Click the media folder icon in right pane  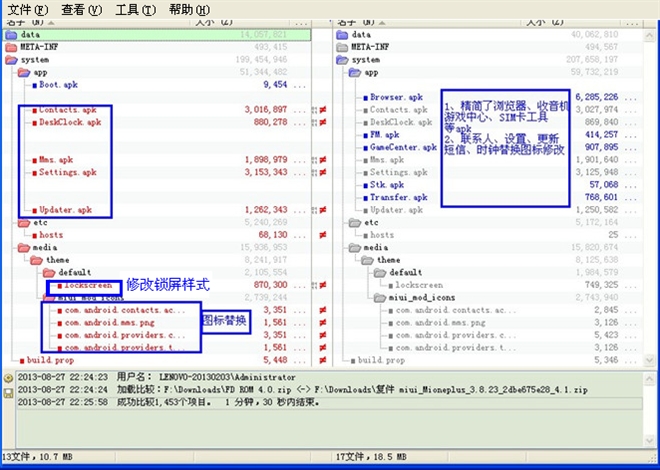[x=355, y=247]
